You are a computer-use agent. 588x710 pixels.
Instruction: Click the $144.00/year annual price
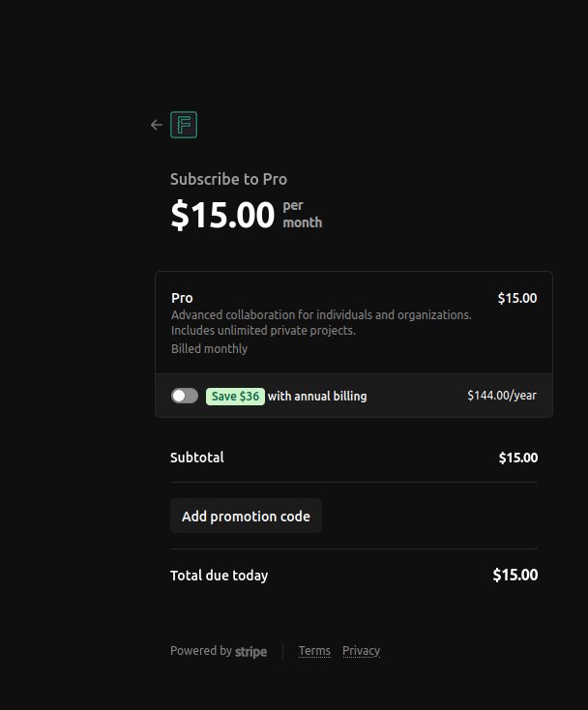(x=502, y=396)
